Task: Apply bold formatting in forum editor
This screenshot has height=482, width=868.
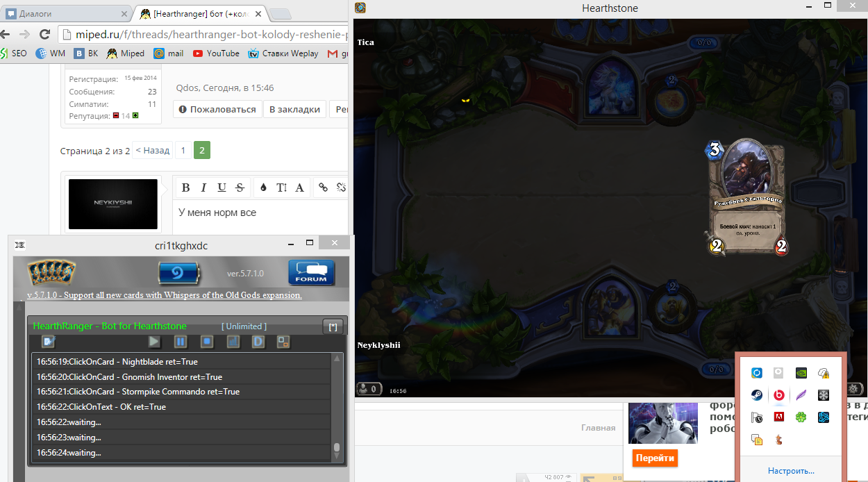Action: 185,187
